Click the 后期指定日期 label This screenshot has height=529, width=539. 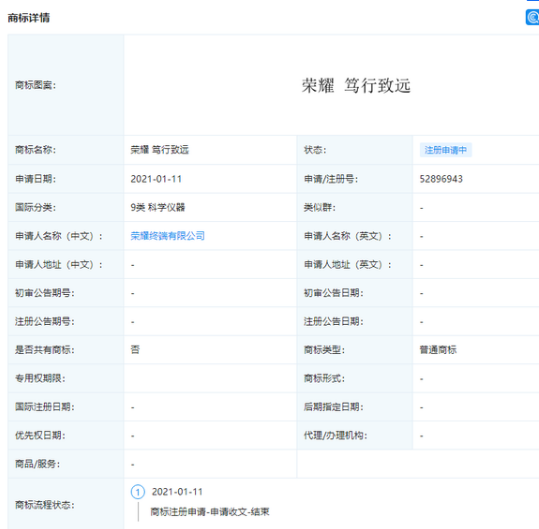(333, 407)
